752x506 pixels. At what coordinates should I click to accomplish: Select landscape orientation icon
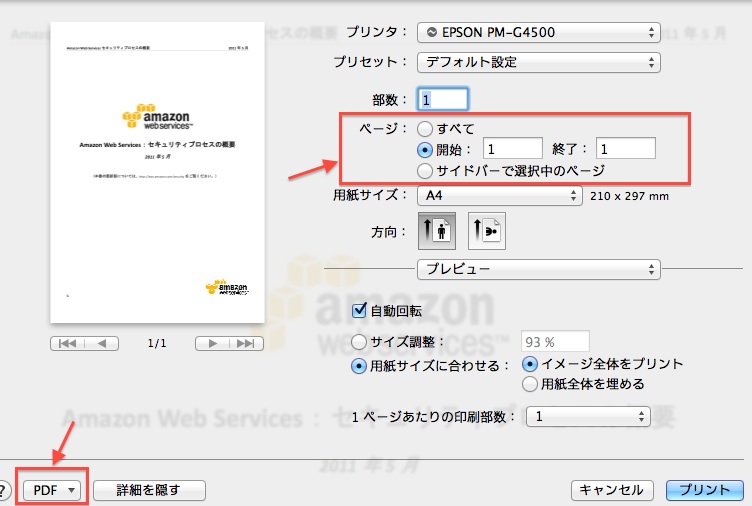click(486, 231)
